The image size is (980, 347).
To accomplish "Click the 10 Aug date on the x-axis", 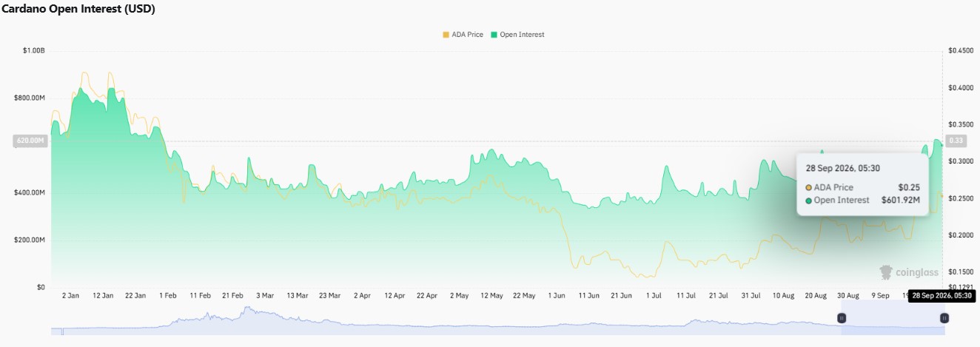I will (783, 295).
